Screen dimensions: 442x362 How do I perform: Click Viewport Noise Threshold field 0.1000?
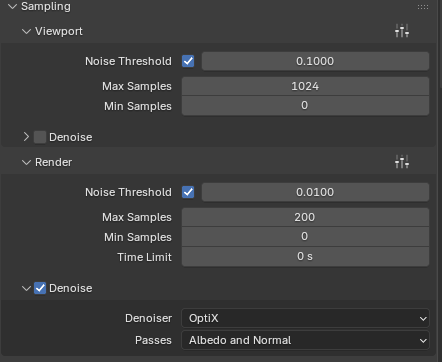(x=315, y=61)
